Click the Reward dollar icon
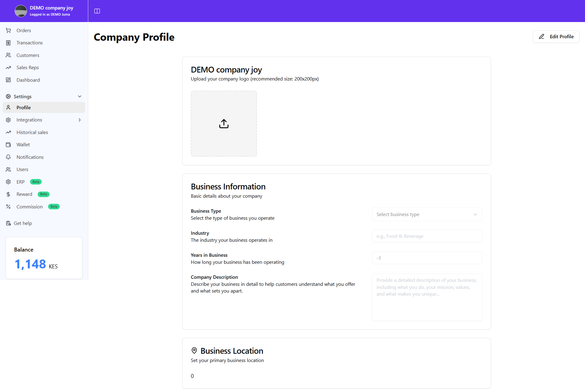The height and width of the screenshot is (392, 585). coord(8,194)
